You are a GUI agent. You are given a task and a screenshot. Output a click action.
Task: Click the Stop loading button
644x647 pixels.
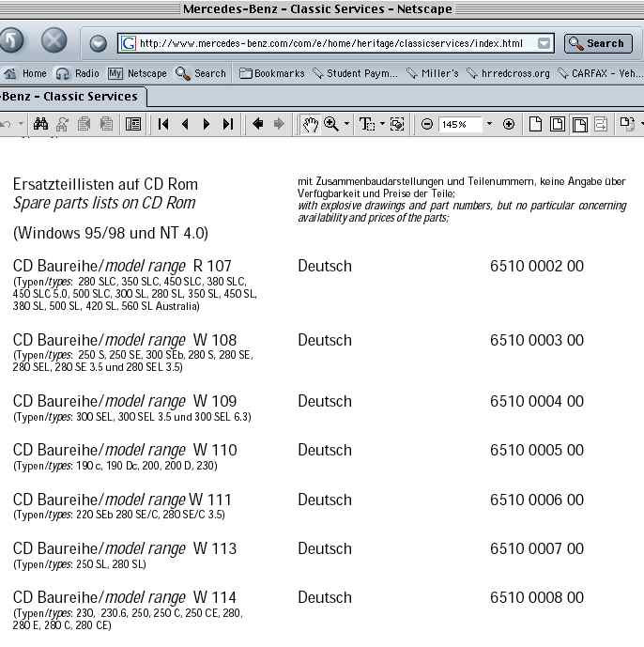point(54,40)
